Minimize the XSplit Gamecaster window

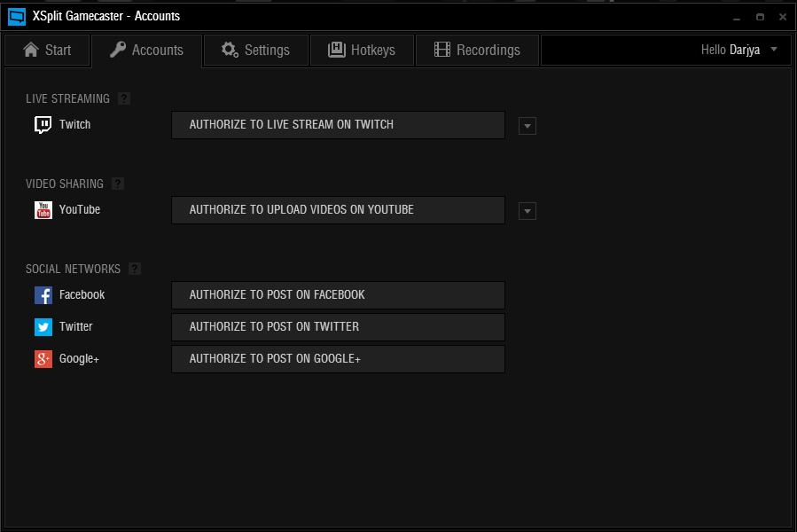[737, 18]
